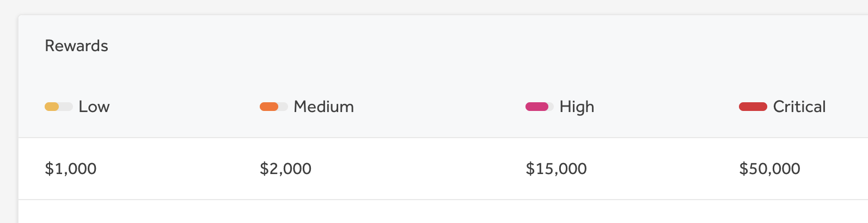Click blank header space right of Rewards title
The image size is (868, 223).
(381, 46)
